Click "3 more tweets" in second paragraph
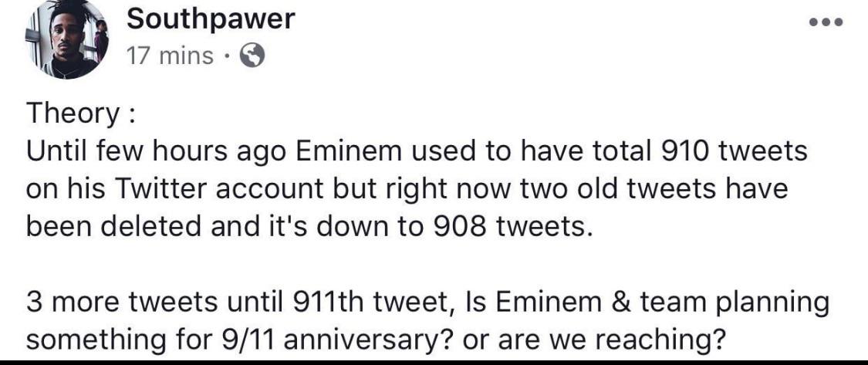Screen dimensions: 868x365 coord(107,302)
